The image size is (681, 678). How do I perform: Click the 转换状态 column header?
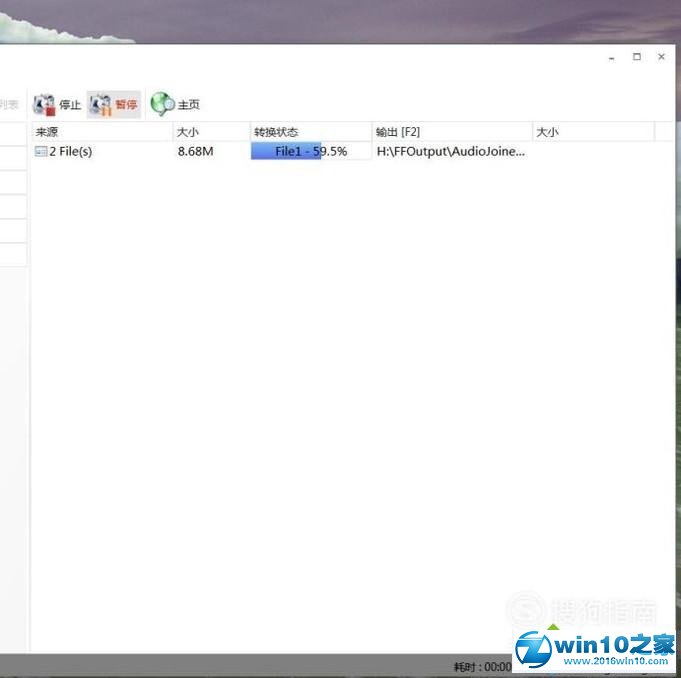tap(310, 132)
